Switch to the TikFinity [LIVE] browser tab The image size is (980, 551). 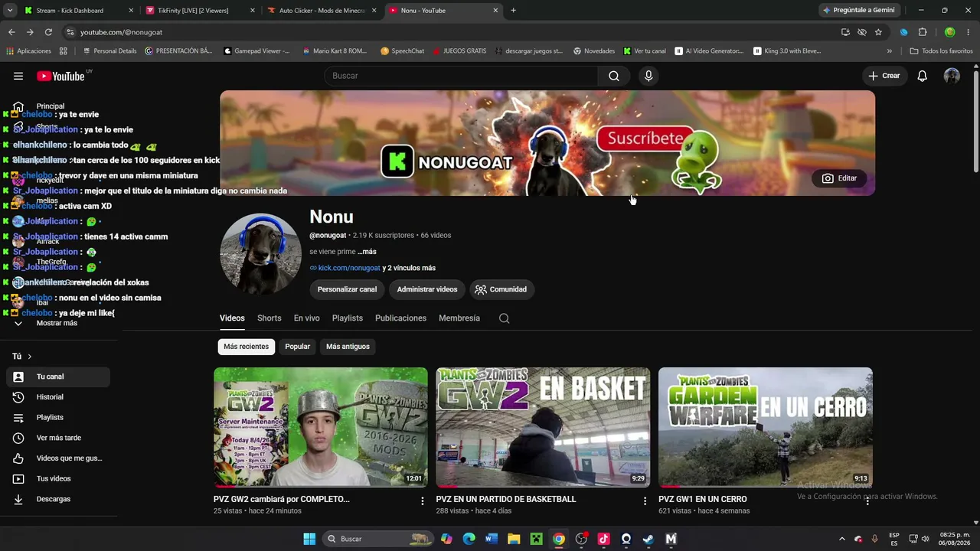tap(201, 11)
